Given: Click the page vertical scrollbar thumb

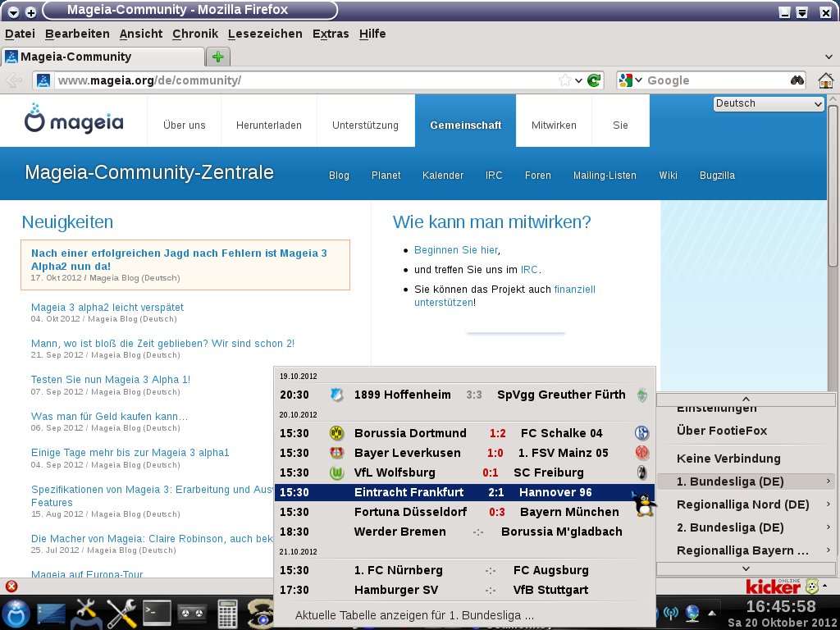Looking at the screenshot, I should [x=833, y=185].
